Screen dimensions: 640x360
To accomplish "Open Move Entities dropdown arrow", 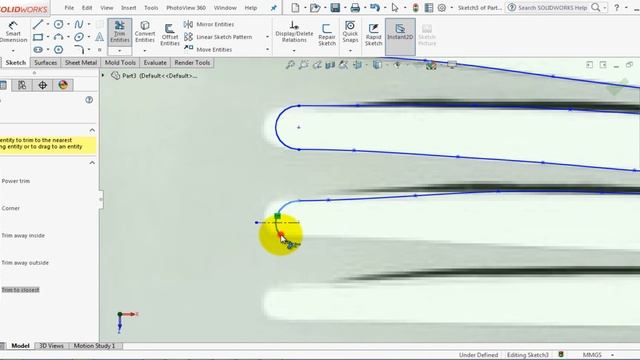I will click(x=267, y=50).
